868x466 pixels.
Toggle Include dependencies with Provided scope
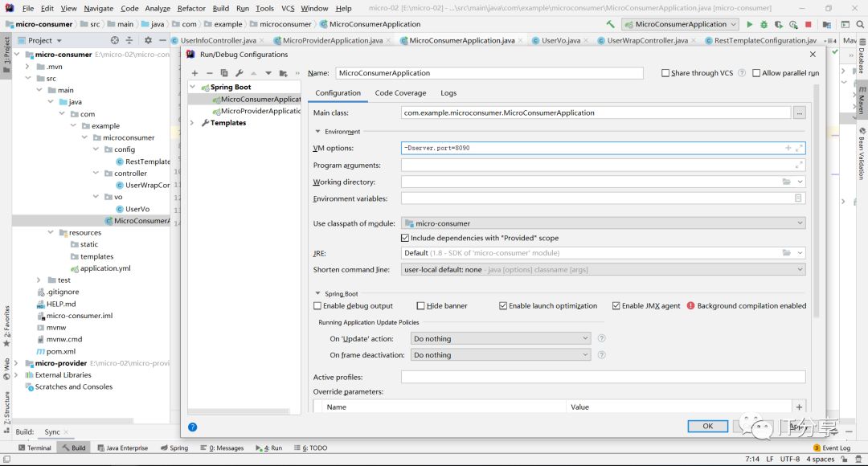[x=405, y=238]
